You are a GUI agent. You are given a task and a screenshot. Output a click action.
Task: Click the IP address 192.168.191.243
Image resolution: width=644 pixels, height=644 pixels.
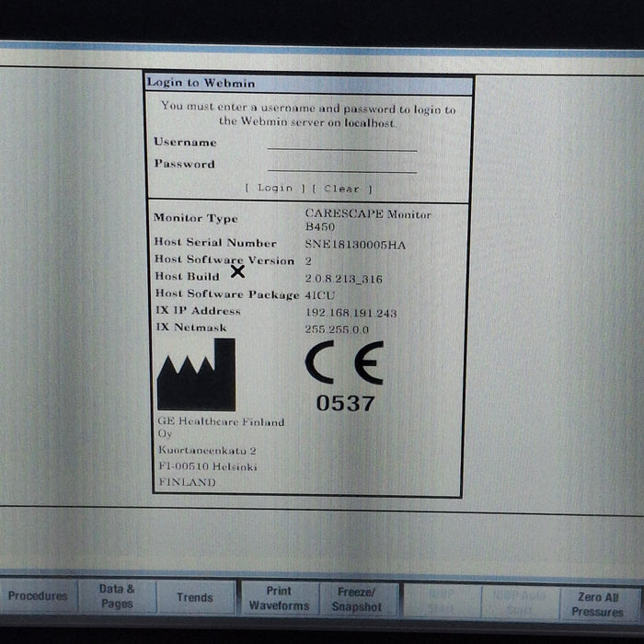click(351, 313)
